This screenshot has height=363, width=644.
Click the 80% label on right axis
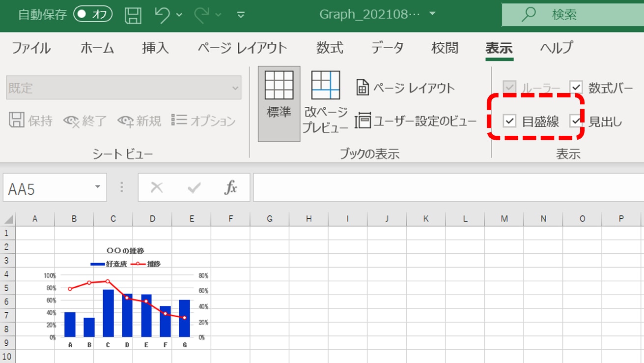pos(204,276)
